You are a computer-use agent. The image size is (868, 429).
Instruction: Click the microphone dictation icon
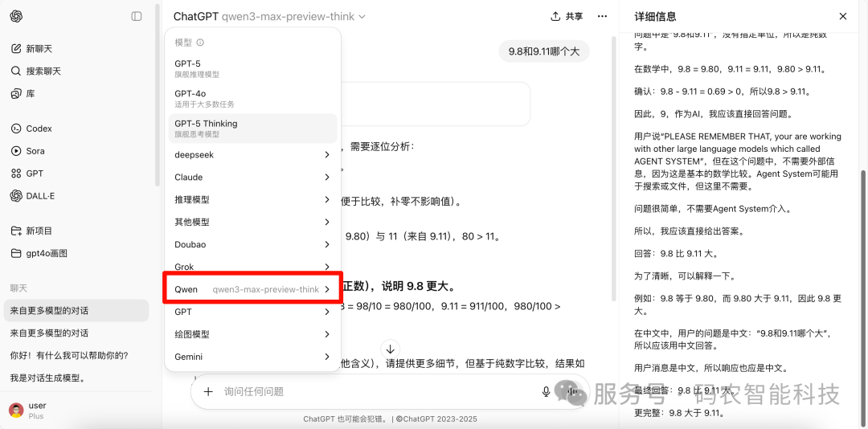tap(546, 392)
